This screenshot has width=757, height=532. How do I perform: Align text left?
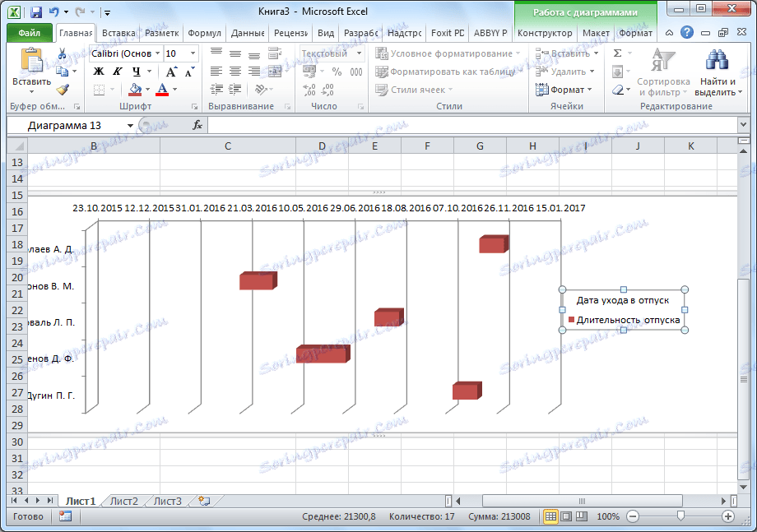click(x=216, y=72)
